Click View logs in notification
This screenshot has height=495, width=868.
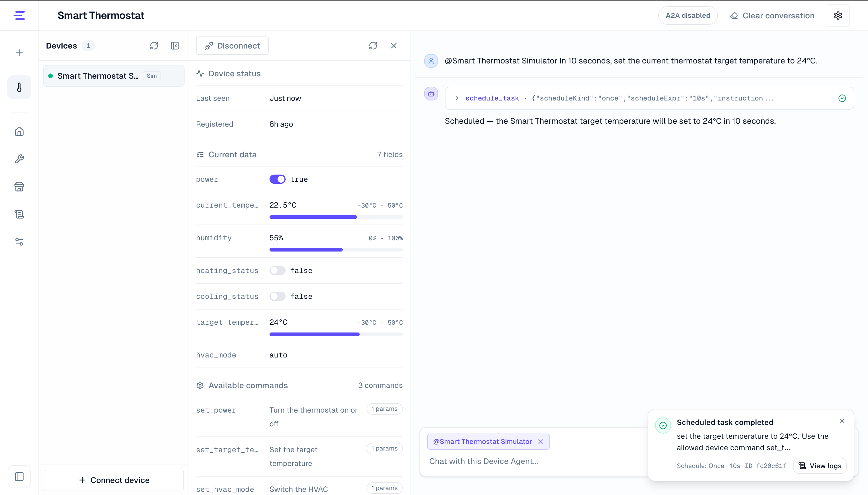click(x=820, y=466)
